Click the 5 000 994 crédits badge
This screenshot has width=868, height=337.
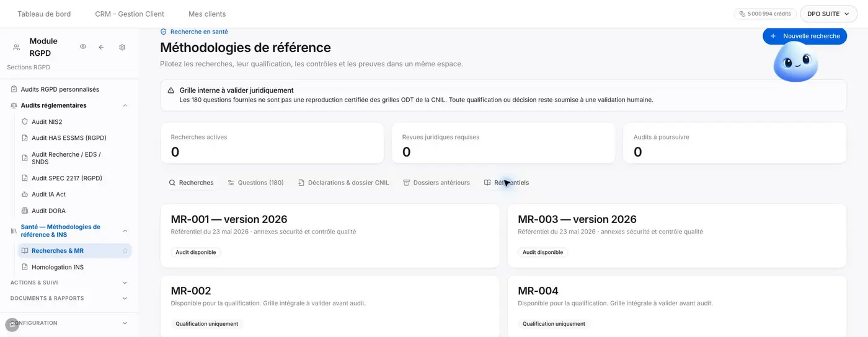pos(764,14)
